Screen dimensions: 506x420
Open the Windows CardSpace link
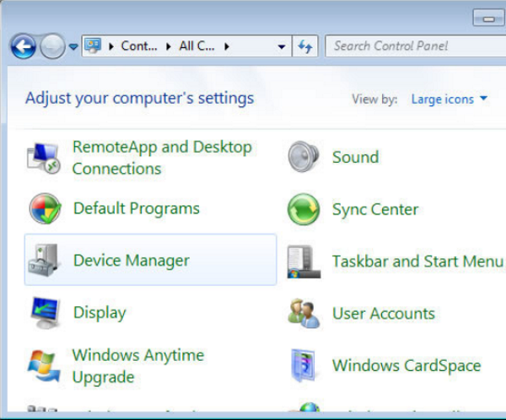coord(406,366)
